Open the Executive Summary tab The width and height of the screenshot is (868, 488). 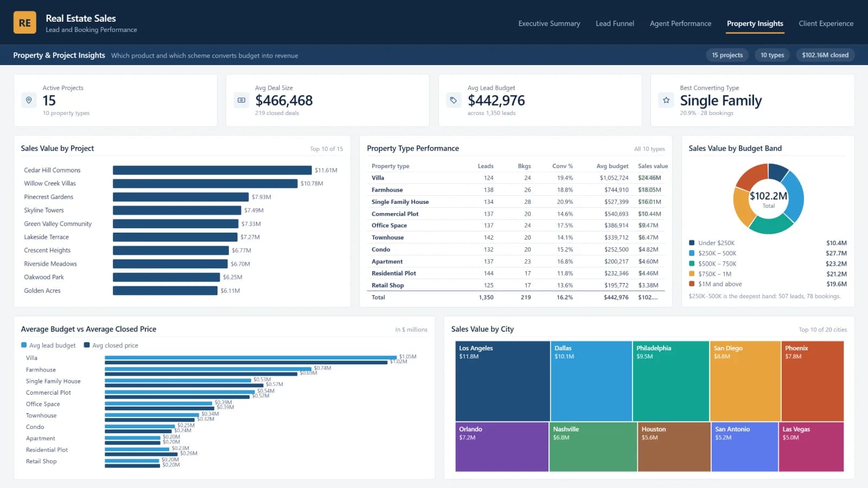(549, 23)
